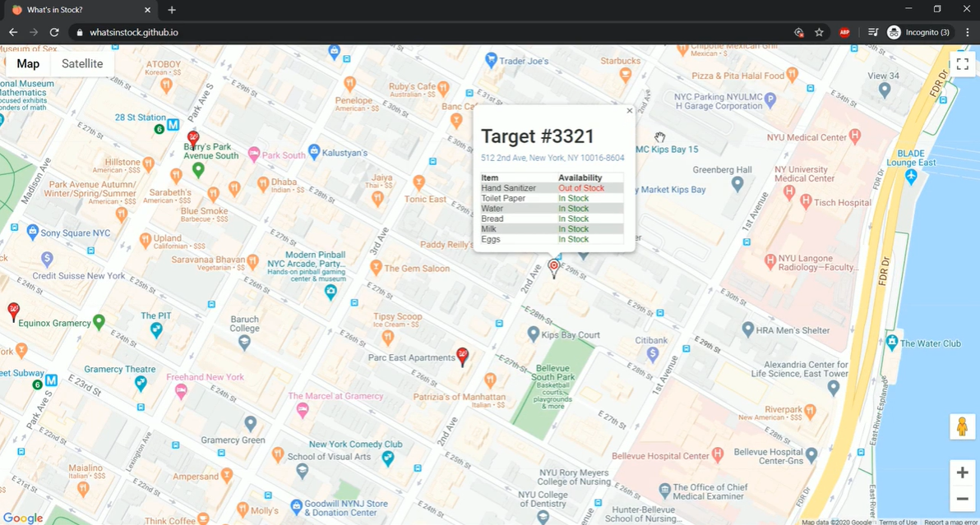Reload the page
Viewport: 980px width, 525px height.
pos(54,33)
